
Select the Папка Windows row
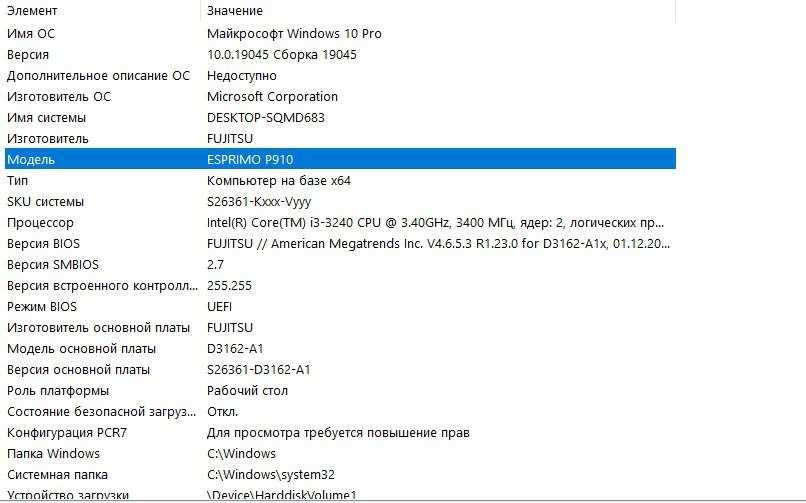coord(340,454)
